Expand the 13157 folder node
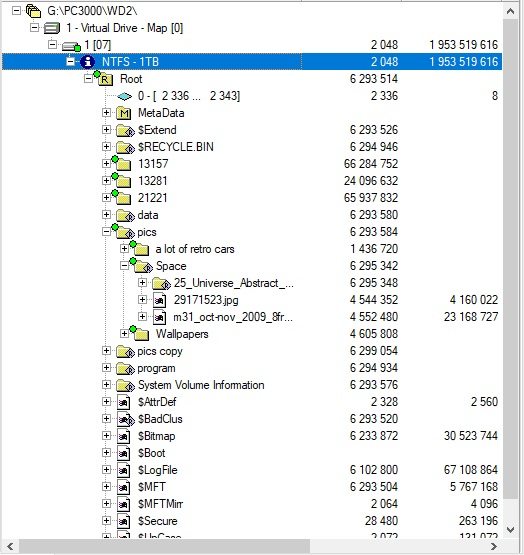 (106, 164)
